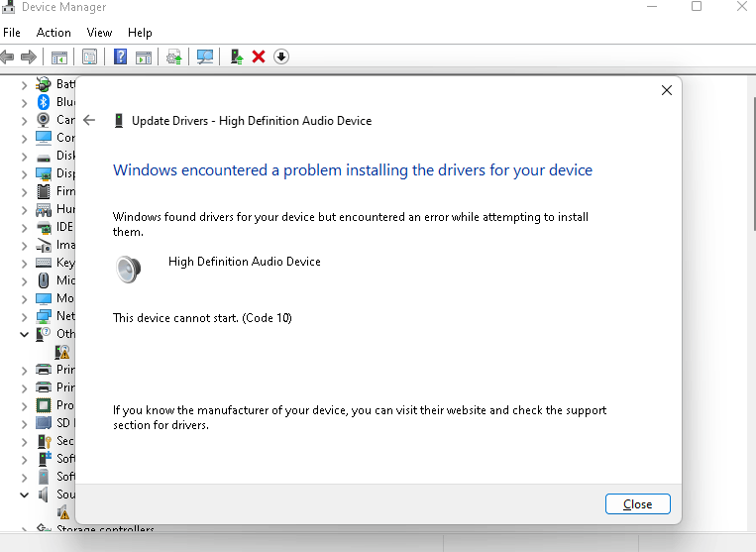Image resolution: width=756 pixels, height=552 pixels.
Task: Open the View menu
Action: [x=99, y=33]
